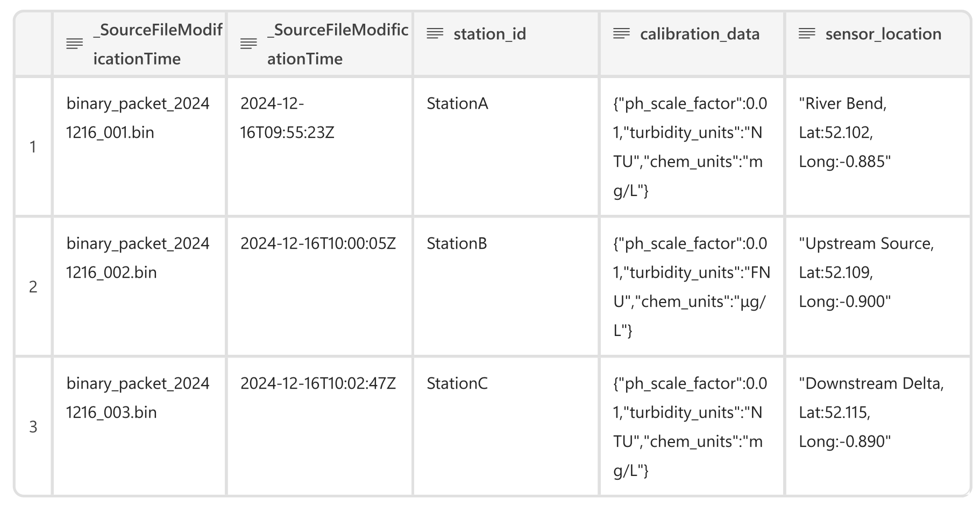The height and width of the screenshot is (505, 980).
Task: Click the _SourceFileModificationTime column type icon
Action: tap(73, 44)
